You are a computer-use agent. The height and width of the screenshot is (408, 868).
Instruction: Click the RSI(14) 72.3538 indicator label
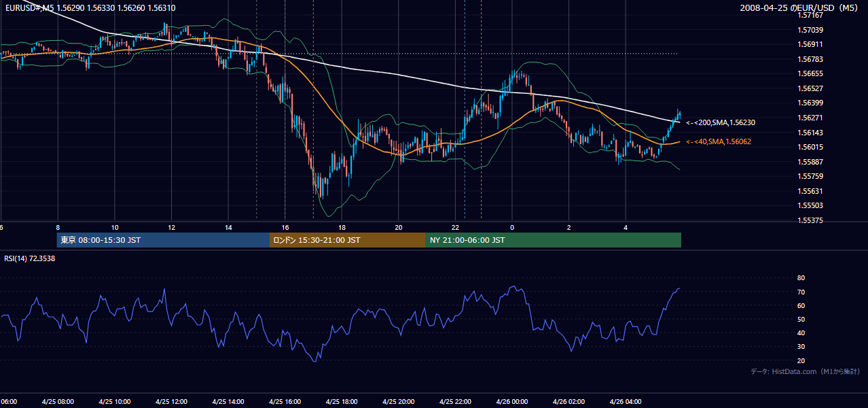pyautogui.click(x=30, y=258)
